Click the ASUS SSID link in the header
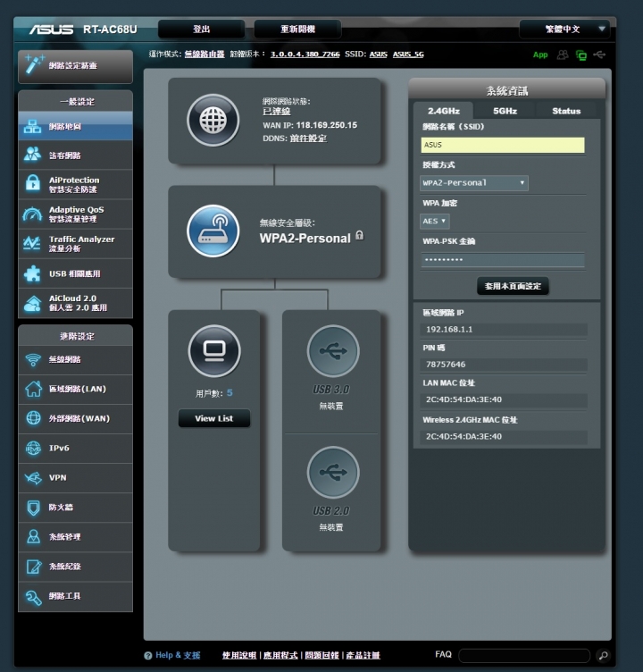Image resolution: width=643 pixels, height=672 pixels. point(379,54)
